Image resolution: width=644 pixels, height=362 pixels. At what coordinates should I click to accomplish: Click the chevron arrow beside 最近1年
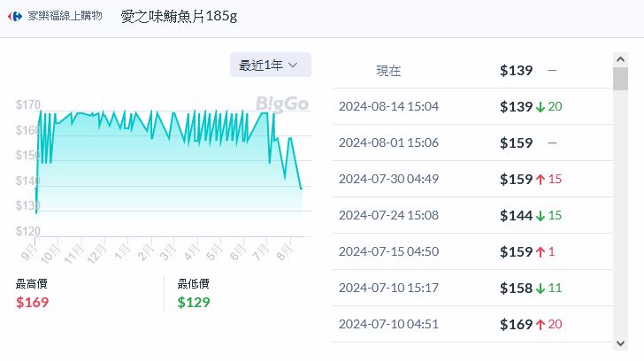tap(294, 65)
